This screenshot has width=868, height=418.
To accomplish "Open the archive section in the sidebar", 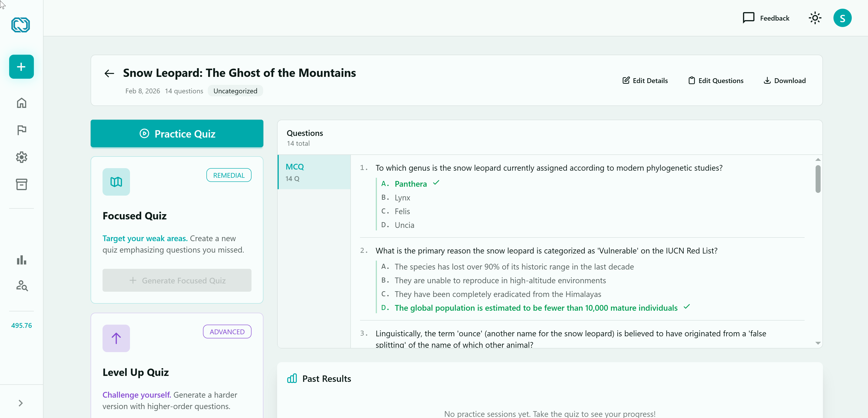I will pos(21,184).
